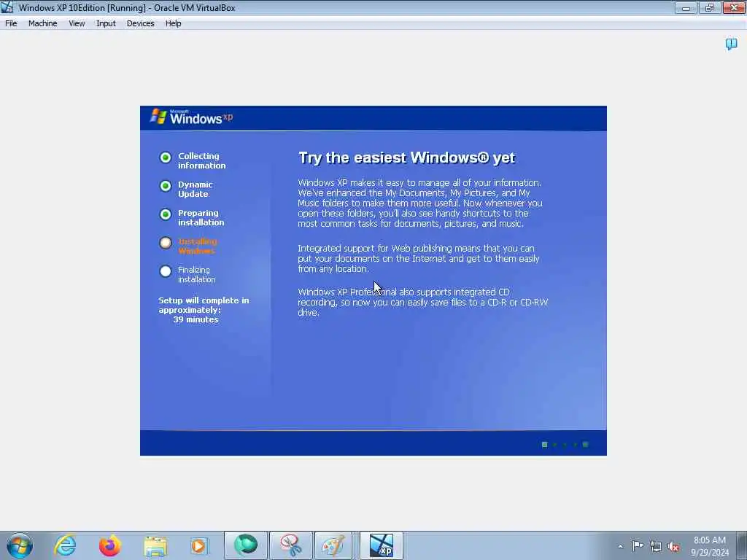
Task: Click paragraph about Integrated support for Web publishing
Action: (418, 259)
